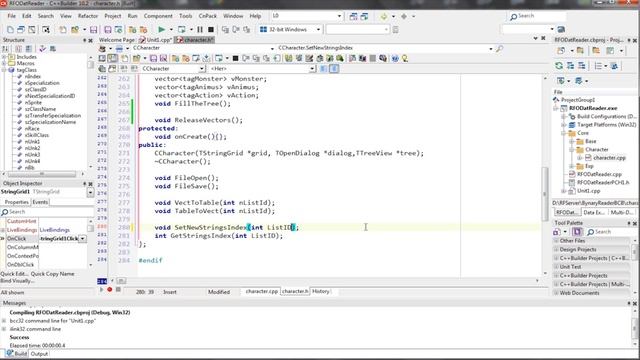Image resolution: width=640 pixels, height=360 pixels.
Task: Expand the LiveBindings property row
Action: [x=3, y=230]
